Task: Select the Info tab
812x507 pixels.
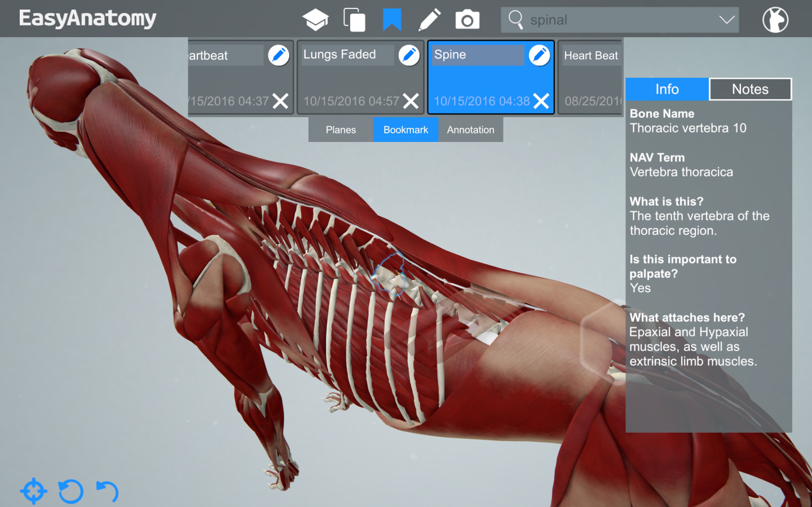Action: click(667, 89)
